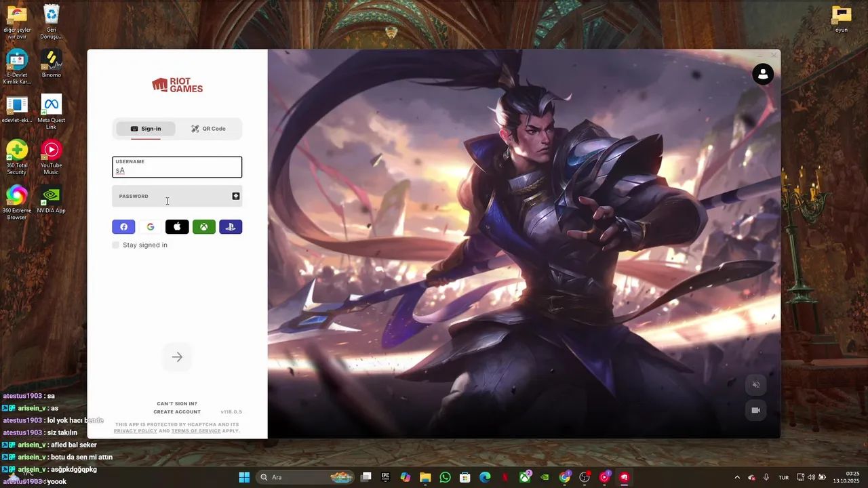
Task: Open Microsoft Edge from taskbar
Action: pyautogui.click(x=485, y=477)
